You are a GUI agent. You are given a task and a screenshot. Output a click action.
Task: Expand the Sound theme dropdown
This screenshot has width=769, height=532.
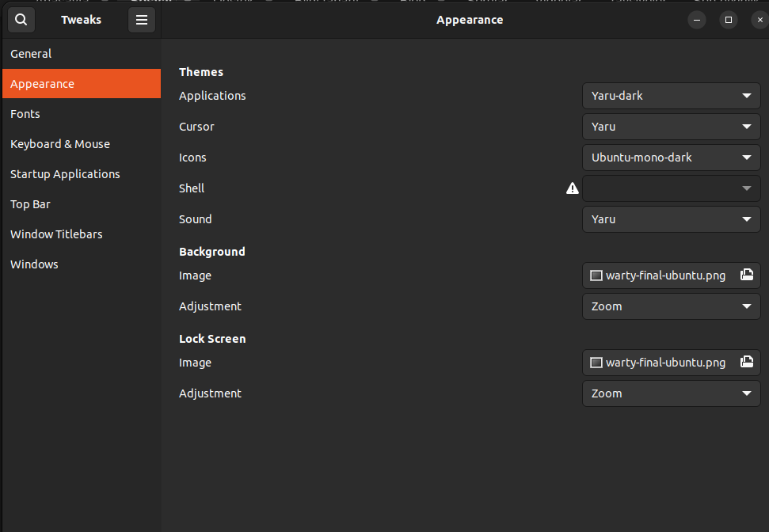point(671,219)
